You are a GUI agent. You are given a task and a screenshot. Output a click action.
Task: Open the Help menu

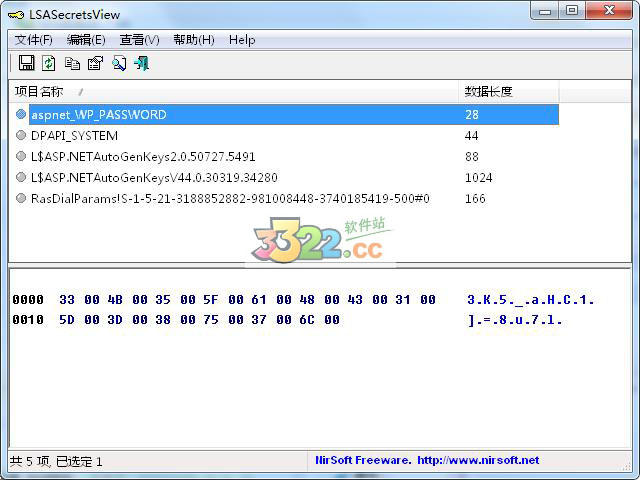pos(242,40)
